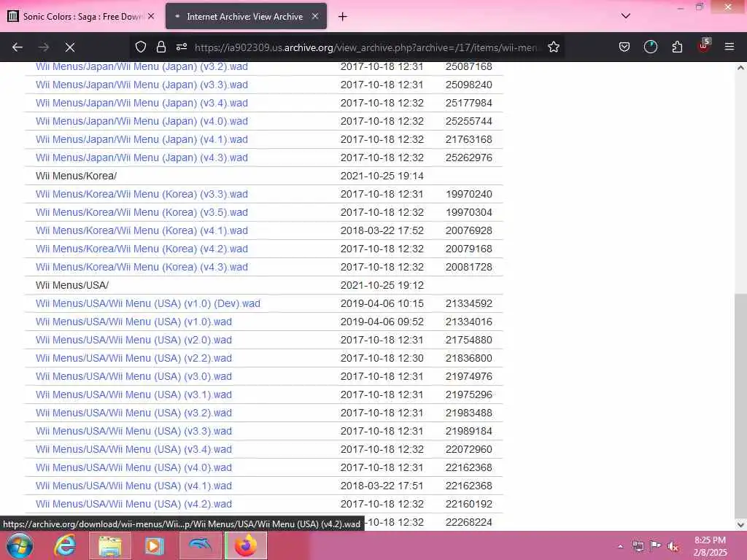Open the Firefox hamburger application menu
Screen dimensions: 747x560
[729, 47]
